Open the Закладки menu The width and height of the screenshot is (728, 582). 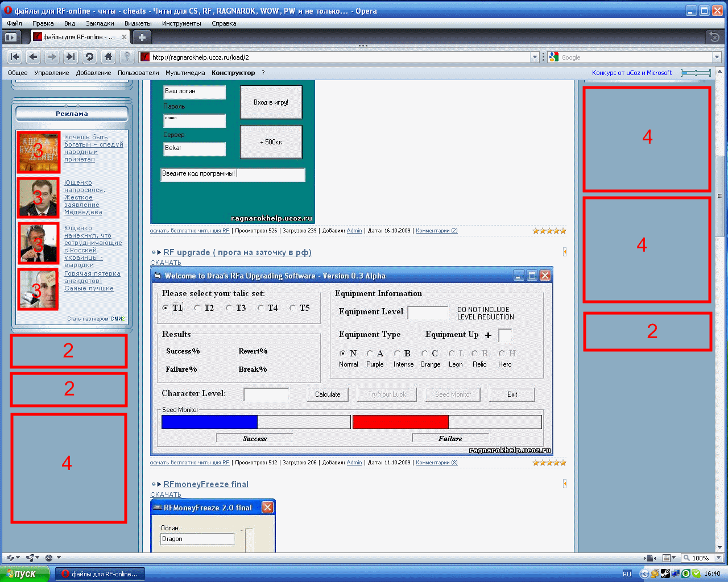(100, 23)
